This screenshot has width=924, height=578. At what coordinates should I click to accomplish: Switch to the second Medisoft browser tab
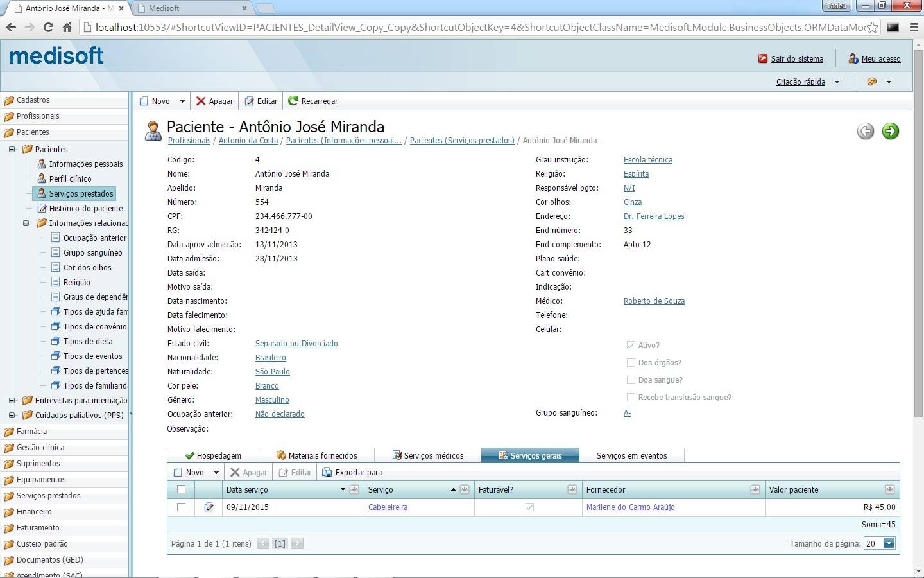tap(191, 8)
